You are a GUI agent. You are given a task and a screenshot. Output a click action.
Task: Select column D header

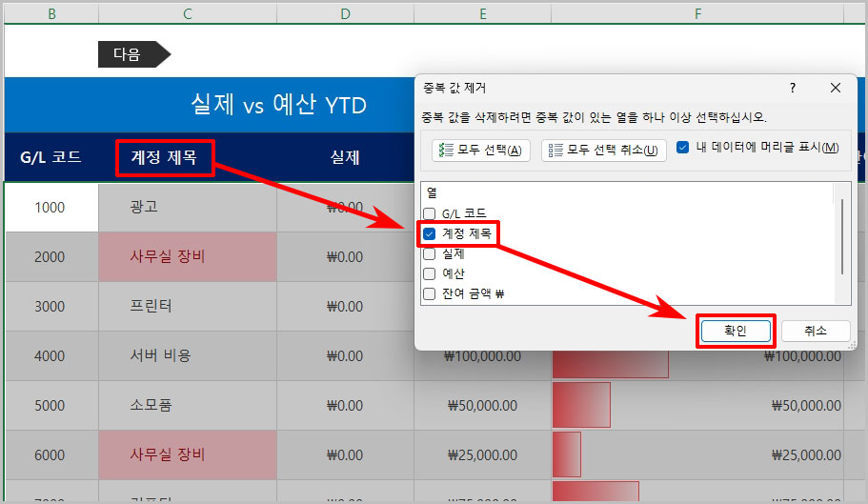click(346, 13)
